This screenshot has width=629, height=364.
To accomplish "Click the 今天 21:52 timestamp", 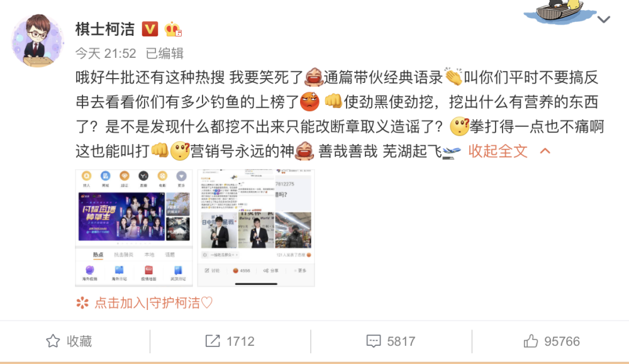I will (x=106, y=53).
